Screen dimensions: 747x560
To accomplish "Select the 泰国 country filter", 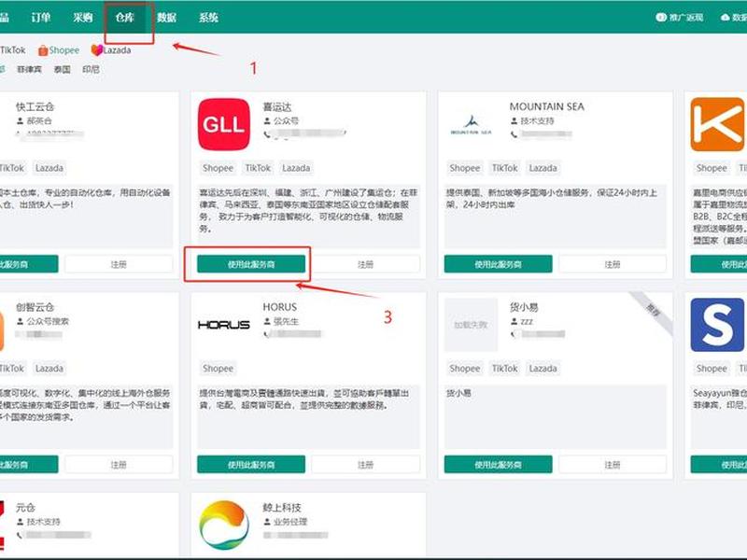I will click(62, 69).
